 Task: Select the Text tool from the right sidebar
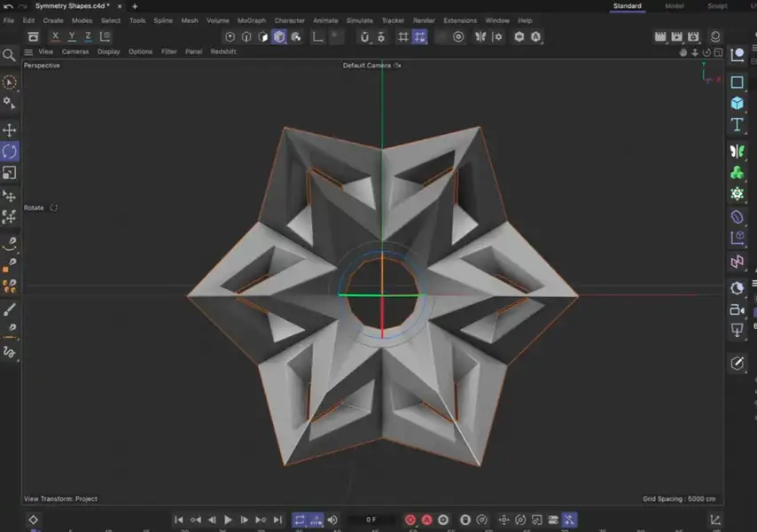coord(737,125)
